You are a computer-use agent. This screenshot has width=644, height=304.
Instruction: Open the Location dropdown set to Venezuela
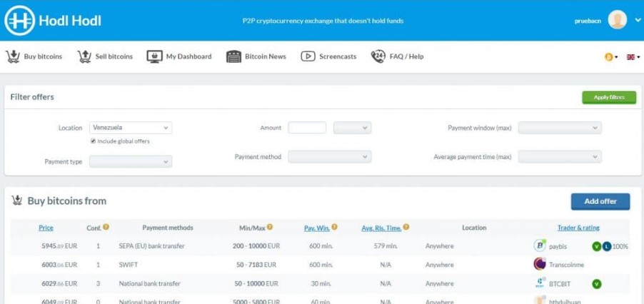click(x=131, y=128)
